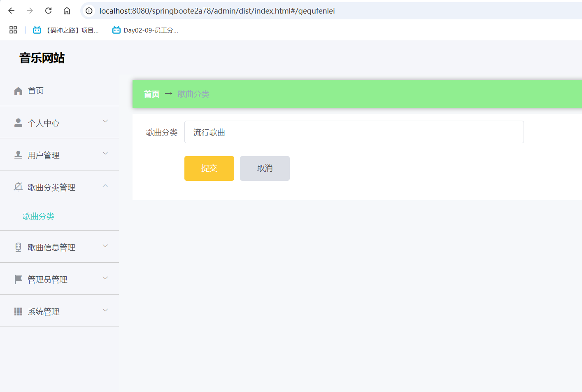Expand the 系统管理 chevron
582x392 pixels.
tap(105, 310)
